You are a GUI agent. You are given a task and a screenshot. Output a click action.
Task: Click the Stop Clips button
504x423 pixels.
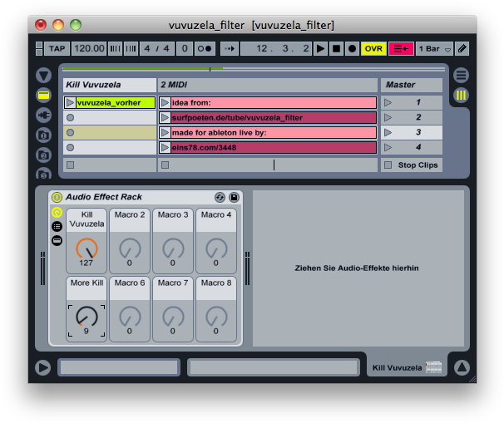[412, 165]
